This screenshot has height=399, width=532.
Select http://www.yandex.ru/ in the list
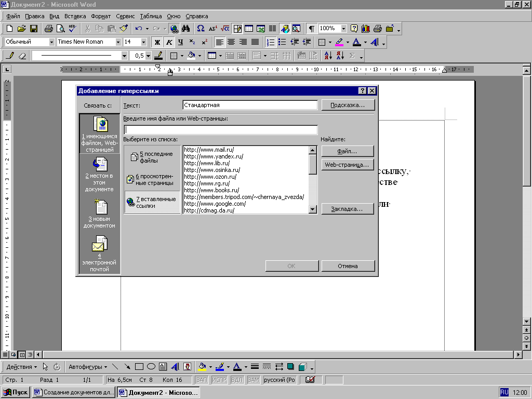214,156
